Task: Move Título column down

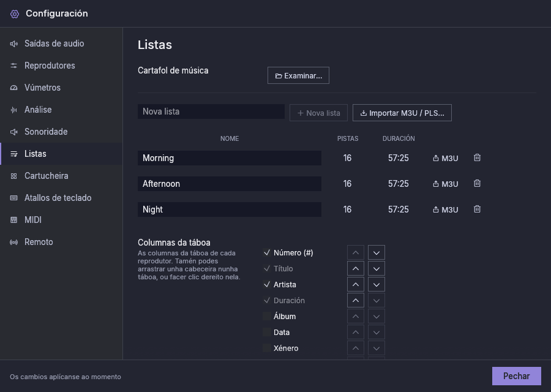Action: coord(377,269)
